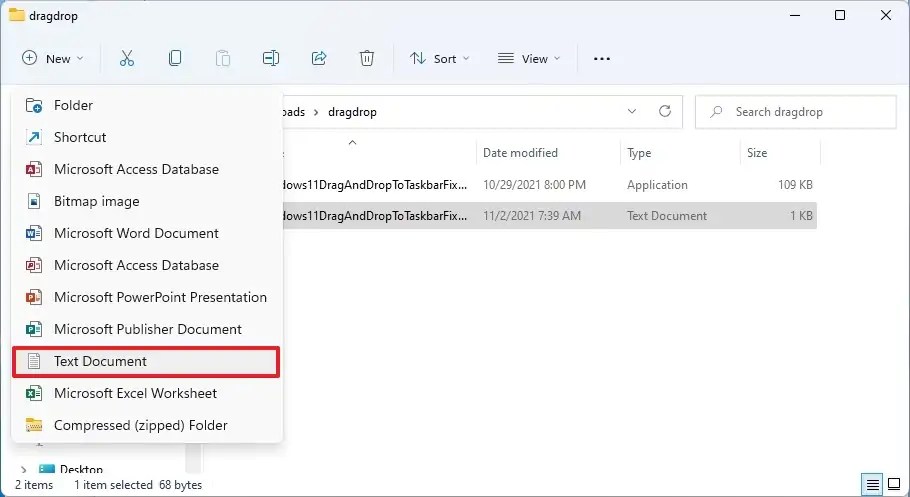The height and width of the screenshot is (497, 910).
Task: Select the Application file row
Action: pos(550,185)
